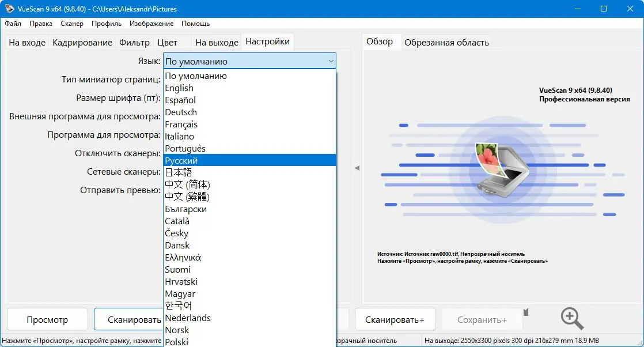The image size is (644, 347).
Task: Click the Сканировать+ button
Action: [395, 319]
